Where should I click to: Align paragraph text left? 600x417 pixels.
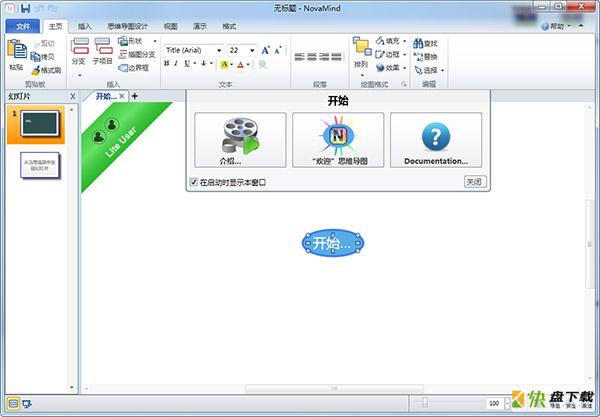[299, 57]
